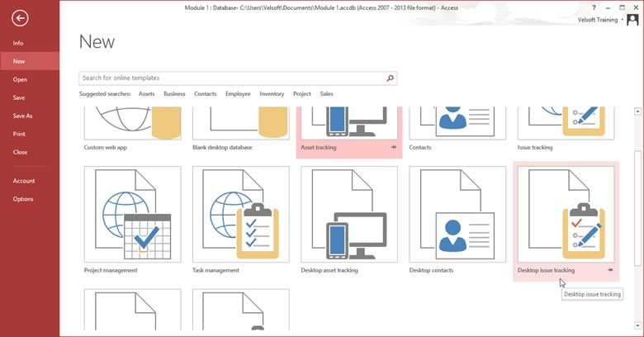This screenshot has height=337, width=644.
Task: Expand the Velsoft Training account dropdown
Action: [622, 20]
